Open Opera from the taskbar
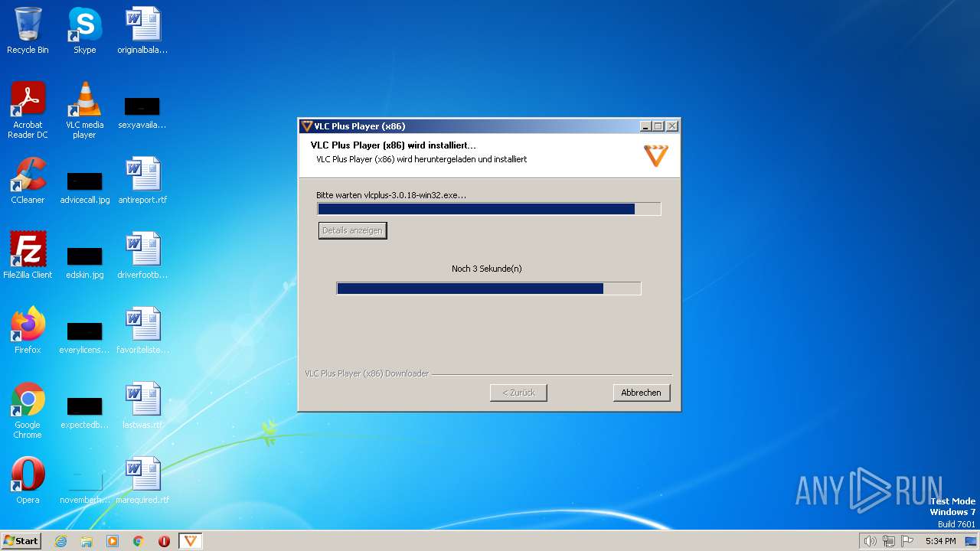The image size is (980, 551). [x=164, y=541]
